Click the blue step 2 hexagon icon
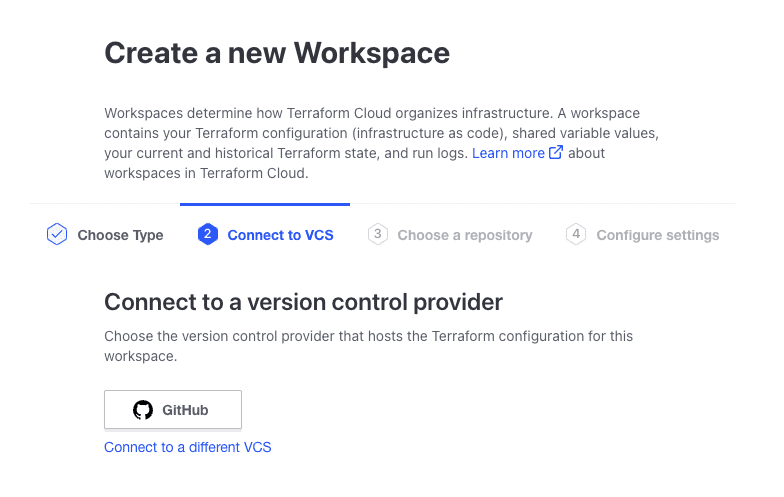The width and height of the screenshot is (784, 497). coord(208,234)
